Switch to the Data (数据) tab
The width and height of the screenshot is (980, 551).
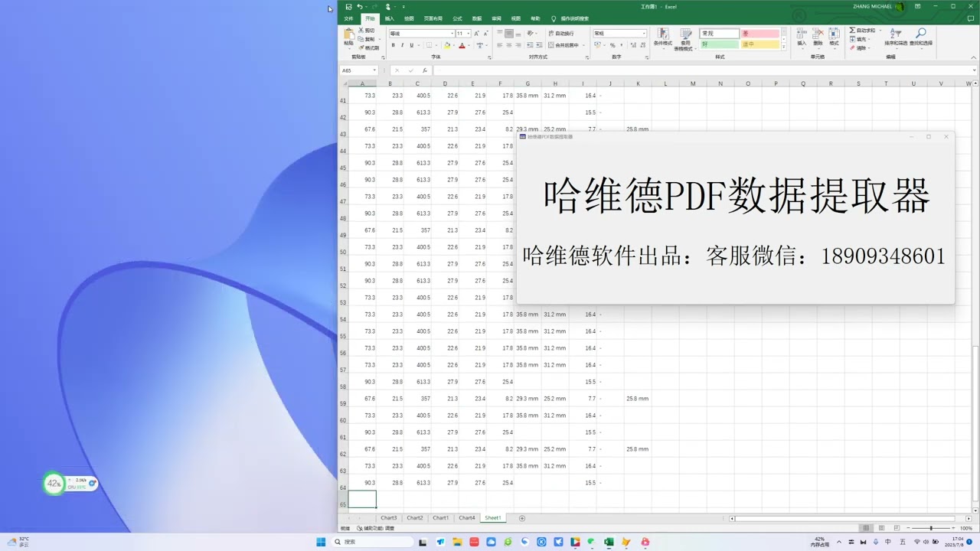477,18
